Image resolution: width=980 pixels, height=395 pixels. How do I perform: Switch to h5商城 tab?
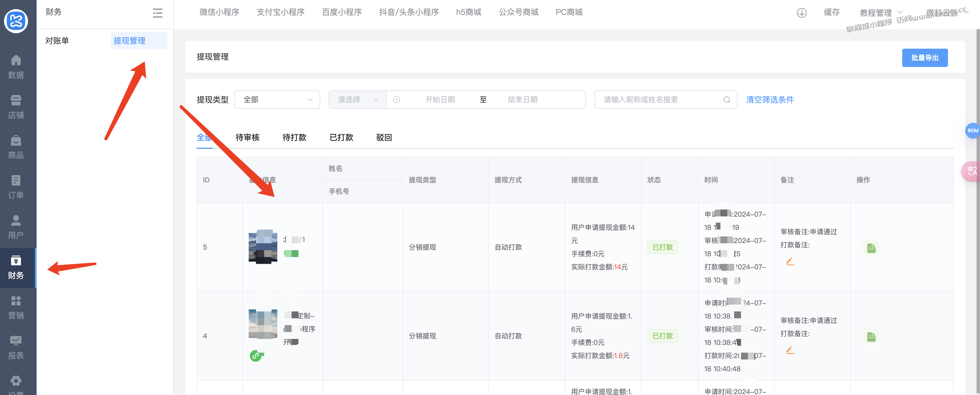[468, 12]
